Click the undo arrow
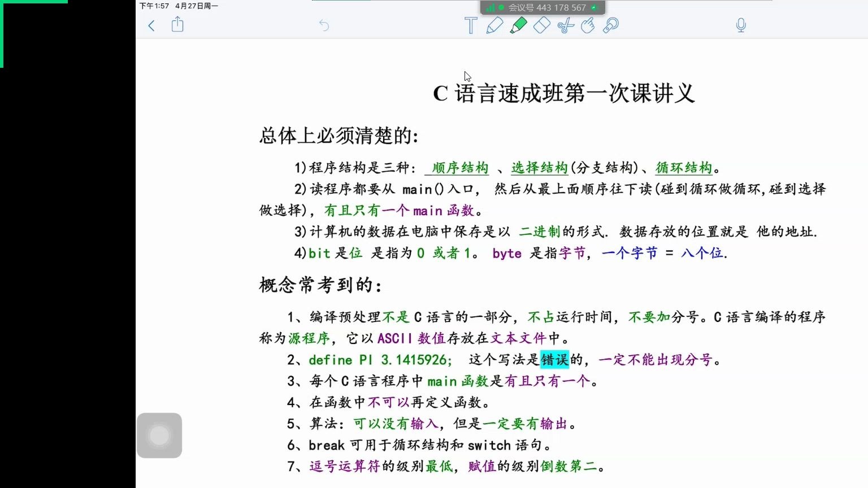This screenshot has height=488, width=868. tap(324, 25)
